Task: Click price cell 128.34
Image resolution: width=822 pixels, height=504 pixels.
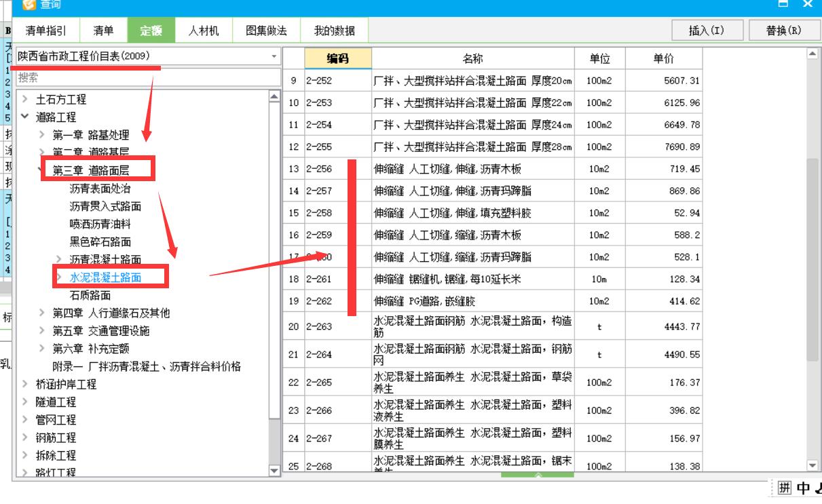Action: coord(663,279)
